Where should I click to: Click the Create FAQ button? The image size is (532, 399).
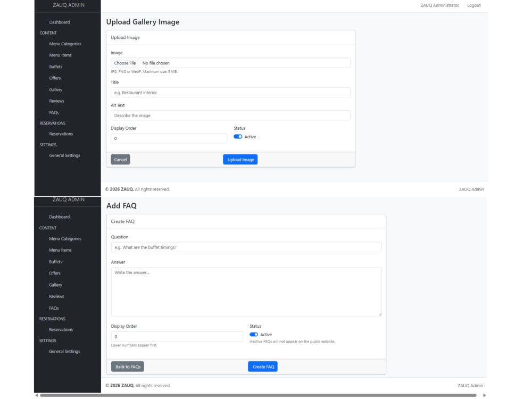pos(263,367)
